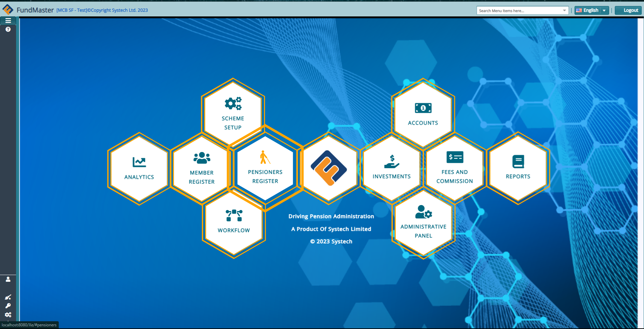
Task: Toggle the hamburger sidebar menu
Action: [x=8, y=21]
